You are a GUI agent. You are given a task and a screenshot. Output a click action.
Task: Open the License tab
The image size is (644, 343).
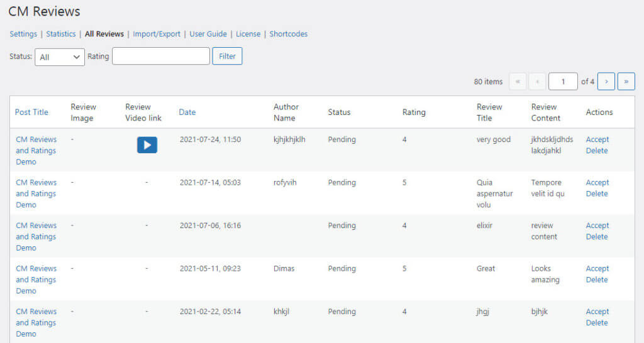point(248,34)
